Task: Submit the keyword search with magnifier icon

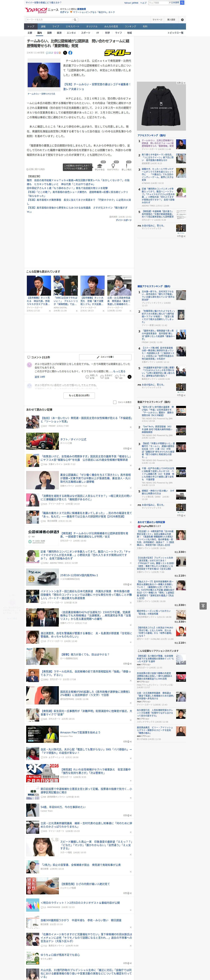Action: 75,20
